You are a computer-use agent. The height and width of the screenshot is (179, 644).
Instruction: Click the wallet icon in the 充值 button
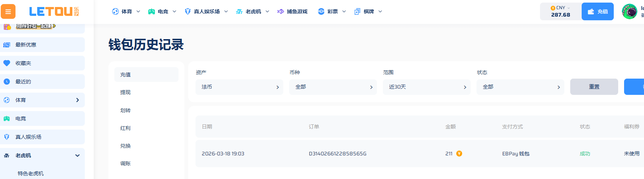pyautogui.click(x=591, y=11)
